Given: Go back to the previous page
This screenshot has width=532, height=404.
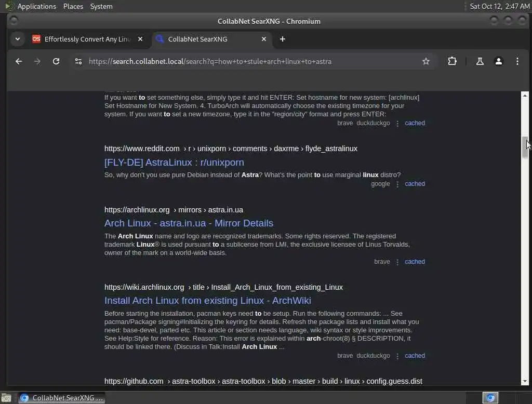Looking at the screenshot, I should click(19, 61).
